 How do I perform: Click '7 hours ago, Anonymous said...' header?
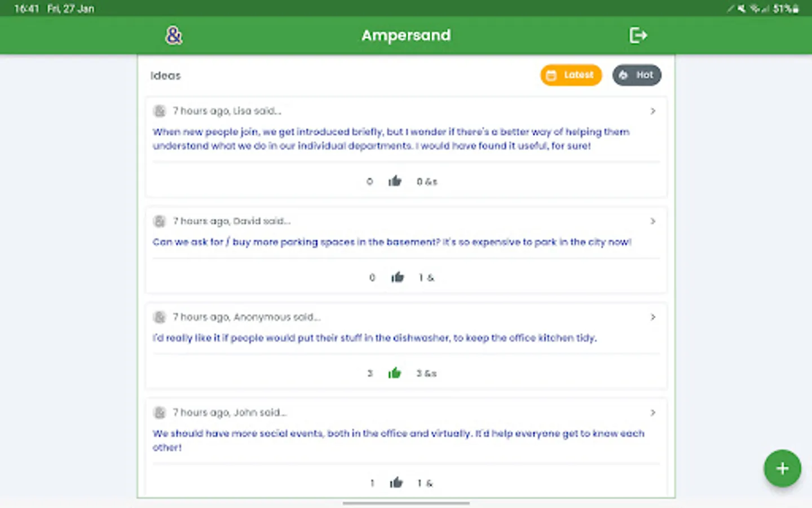246,317
